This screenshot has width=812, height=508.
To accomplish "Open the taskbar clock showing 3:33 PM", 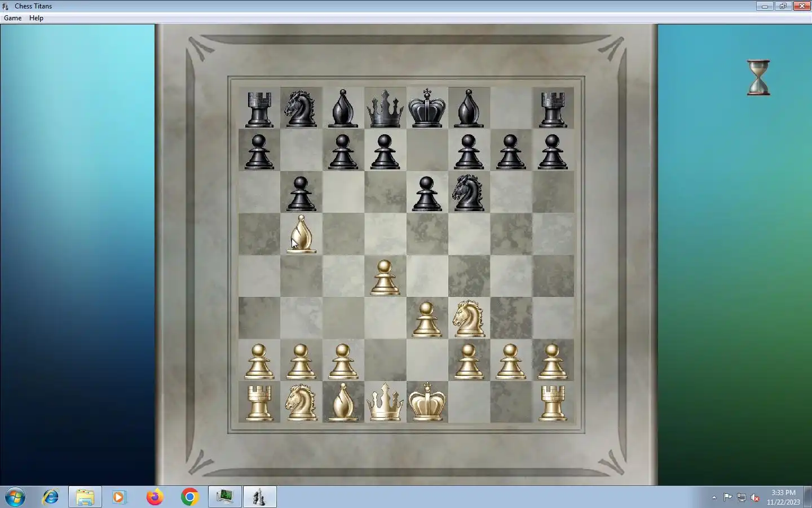I will [x=783, y=497].
